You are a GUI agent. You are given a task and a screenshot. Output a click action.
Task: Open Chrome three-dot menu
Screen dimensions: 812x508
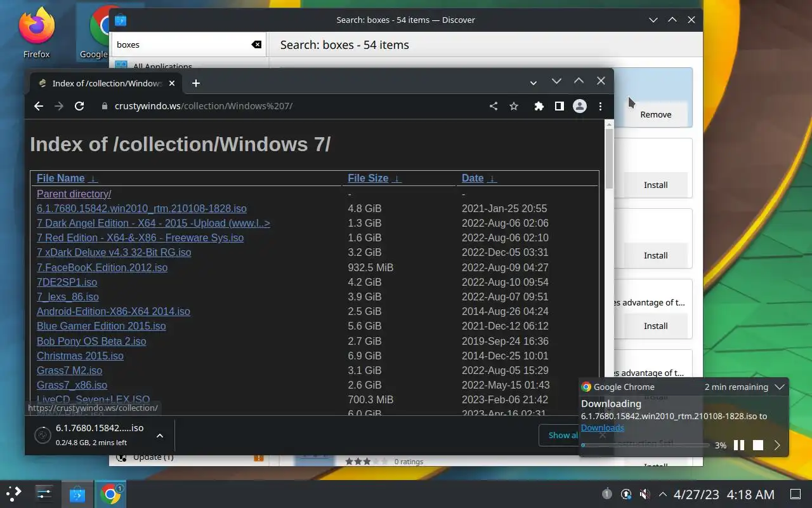(600, 106)
